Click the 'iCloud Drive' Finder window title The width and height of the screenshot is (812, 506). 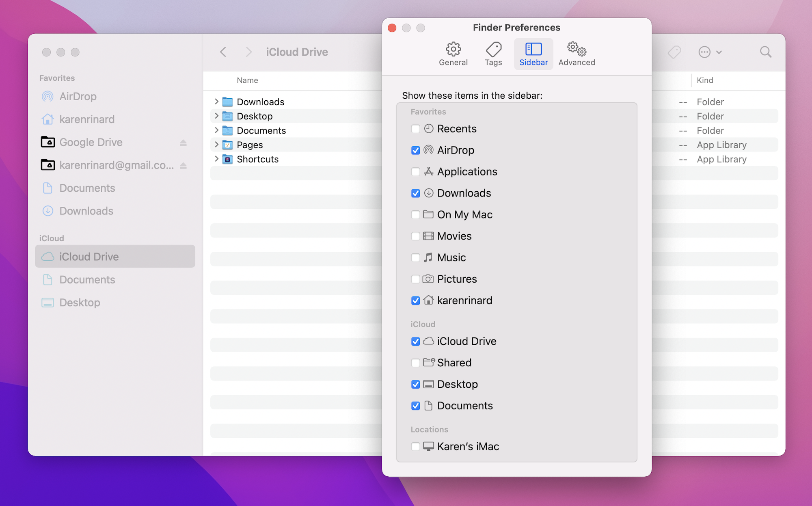pyautogui.click(x=297, y=52)
